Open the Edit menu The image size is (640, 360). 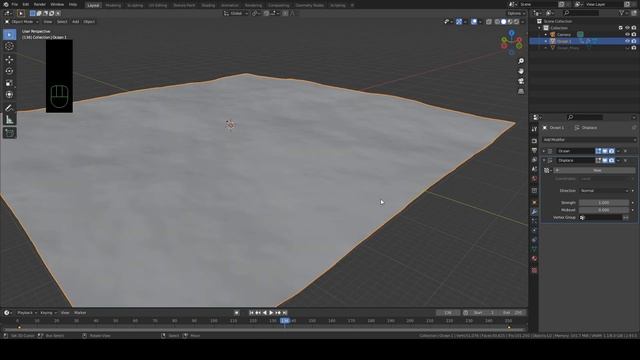[x=26, y=4]
